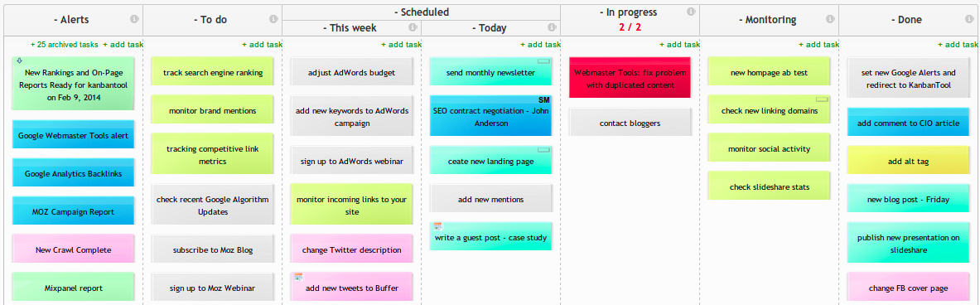Click the info icon in To do header
Image resolution: width=980 pixels, height=305 pixels.
(x=273, y=19)
